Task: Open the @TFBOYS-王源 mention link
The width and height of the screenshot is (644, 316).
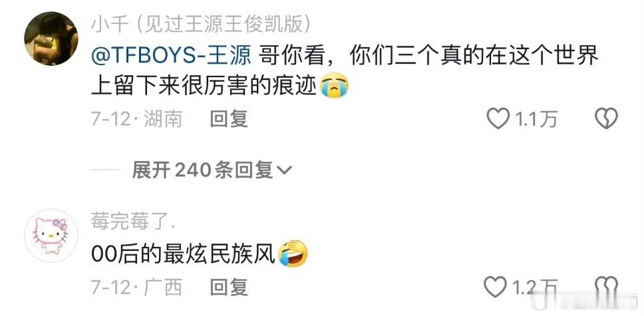Action: pyautogui.click(x=171, y=57)
